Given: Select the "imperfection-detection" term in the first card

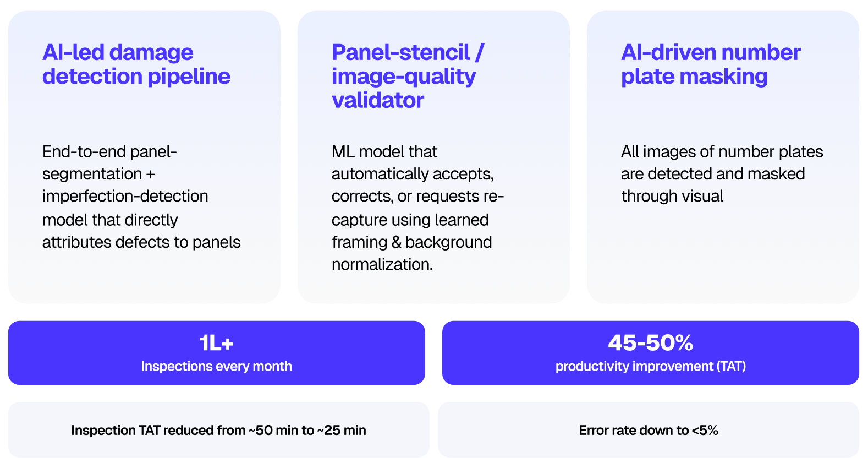Looking at the screenshot, I should pyautogui.click(x=125, y=197).
